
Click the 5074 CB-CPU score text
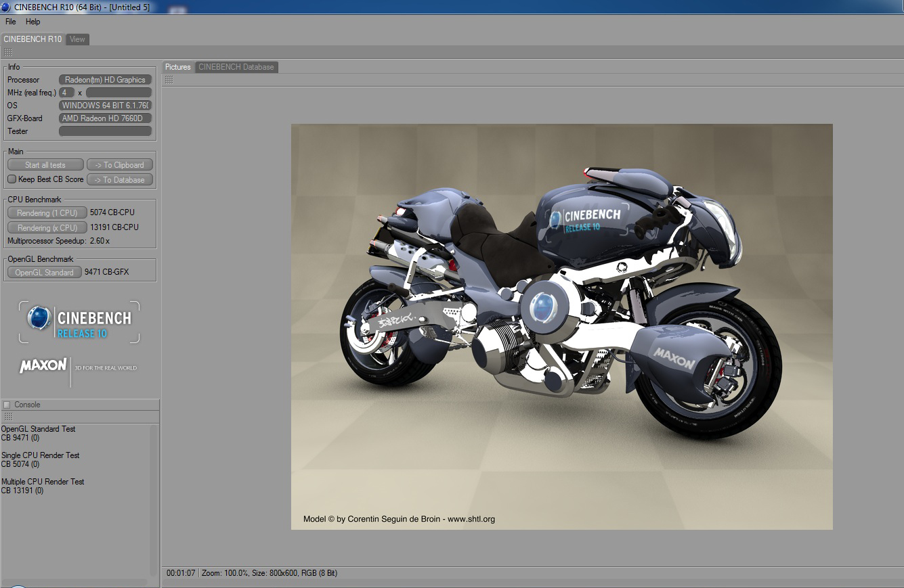point(112,212)
